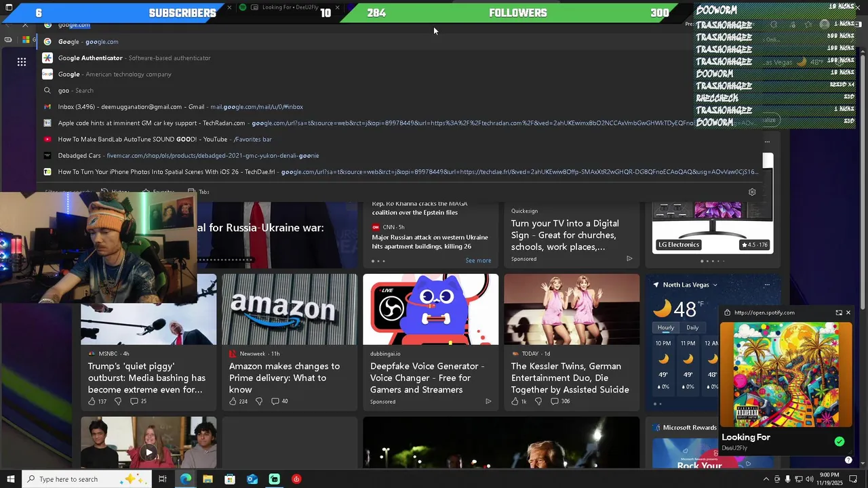Click the saved checkmark on Looking For
Viewport: 868px width, 488px height.
[840, 441]
